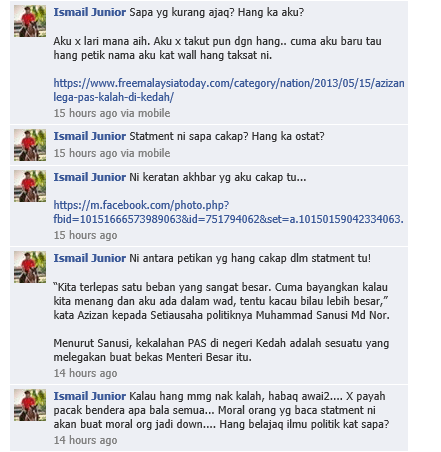
Task: Click Ismail Junior name on 'Ni keratan akhbar' comment
Action: tap(90, 177)
